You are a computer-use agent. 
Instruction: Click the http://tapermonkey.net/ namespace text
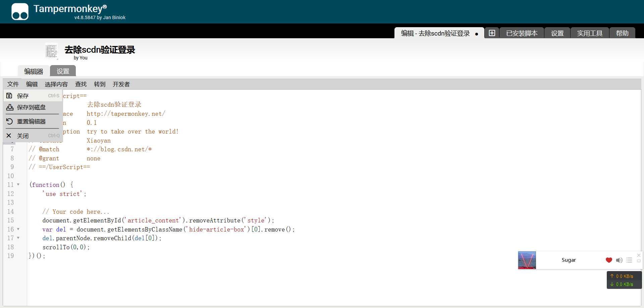[126, 114]
